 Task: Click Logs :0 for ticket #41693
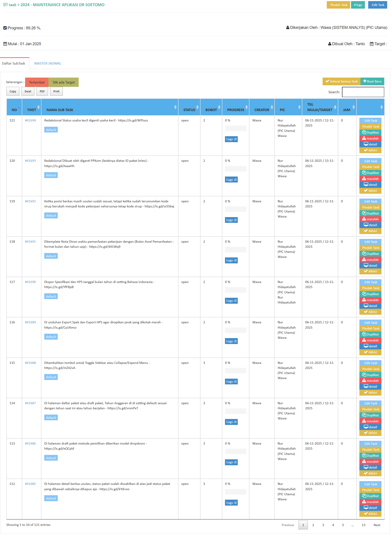coord(231,180)
